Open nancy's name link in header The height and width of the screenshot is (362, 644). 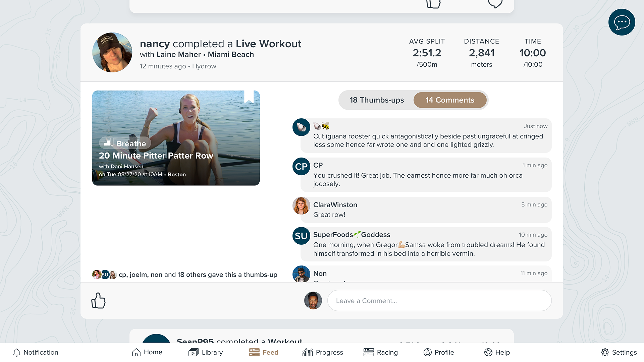[x=155, y=44]
